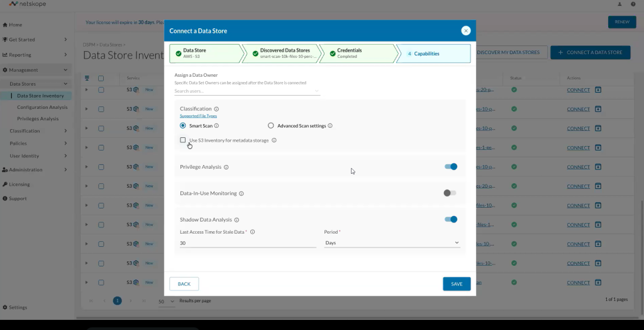Click the SAVE button
644x330 pixels.
[x=457, y=284]
